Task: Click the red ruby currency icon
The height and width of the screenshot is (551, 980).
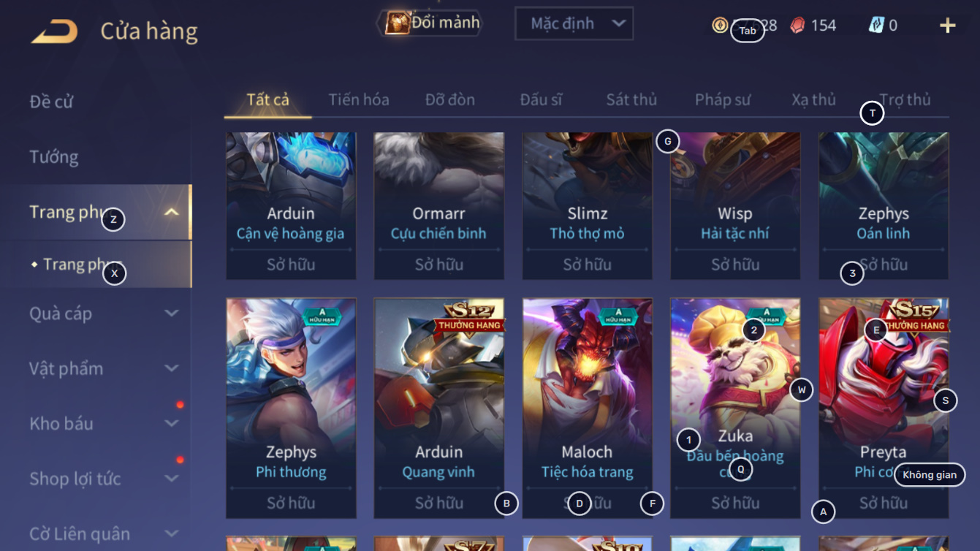Action: click(797, 26)
